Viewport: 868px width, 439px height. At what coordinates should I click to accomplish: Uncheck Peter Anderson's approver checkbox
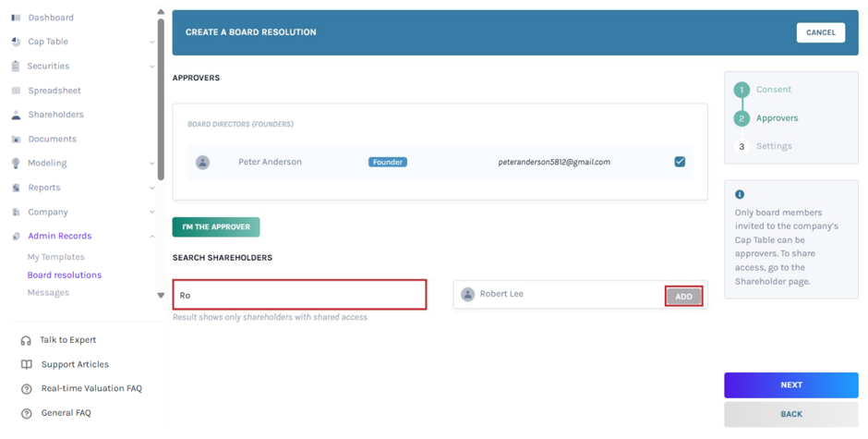click(680, 162)
